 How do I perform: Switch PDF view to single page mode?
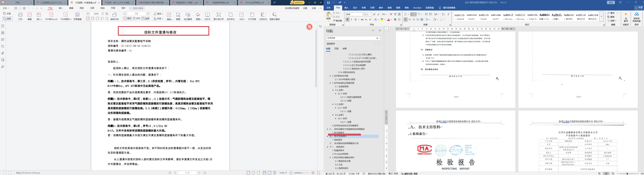[128, 19]
